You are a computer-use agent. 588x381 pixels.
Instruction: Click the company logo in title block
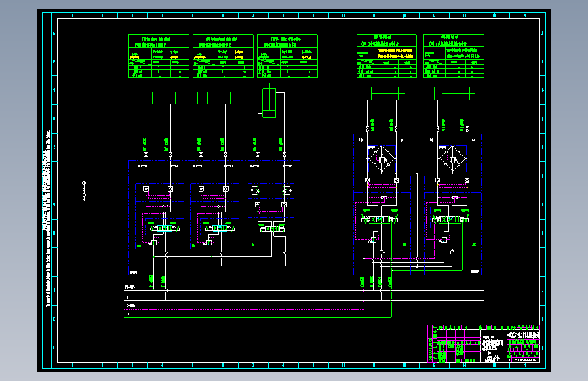[x=523, y=334]
